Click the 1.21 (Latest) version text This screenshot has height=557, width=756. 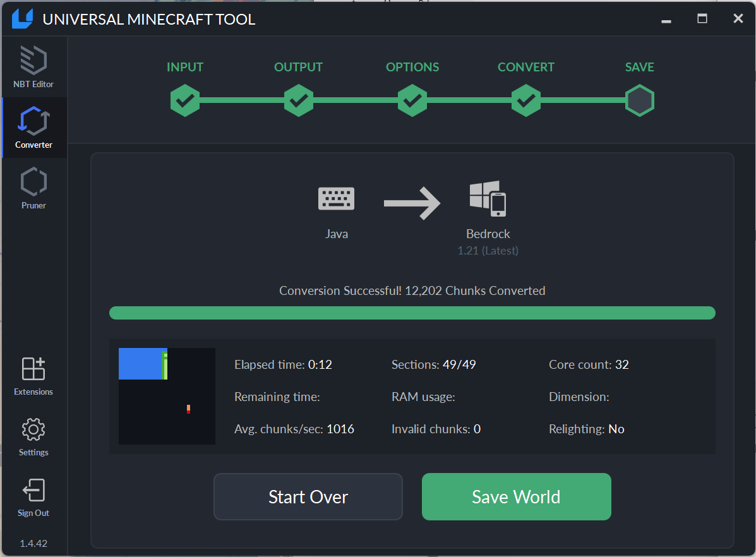pos(488,251)
